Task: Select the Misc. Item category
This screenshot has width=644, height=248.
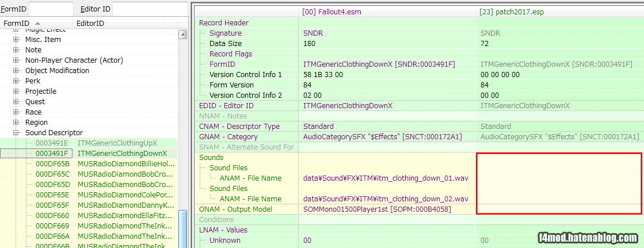Action: pyautogui.click(x=43, y=40)
